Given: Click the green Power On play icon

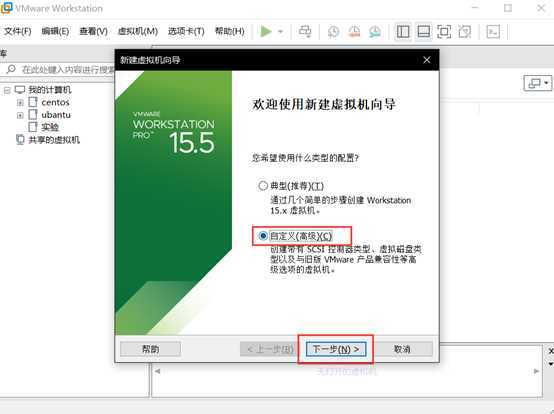Looking at the screenshot, I should pos(266,31).
